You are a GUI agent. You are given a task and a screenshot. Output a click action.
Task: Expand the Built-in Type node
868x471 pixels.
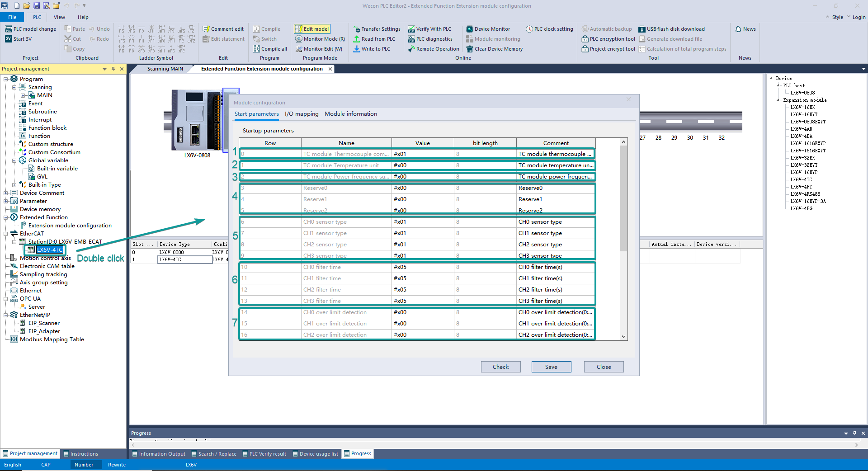coord(14,185)
